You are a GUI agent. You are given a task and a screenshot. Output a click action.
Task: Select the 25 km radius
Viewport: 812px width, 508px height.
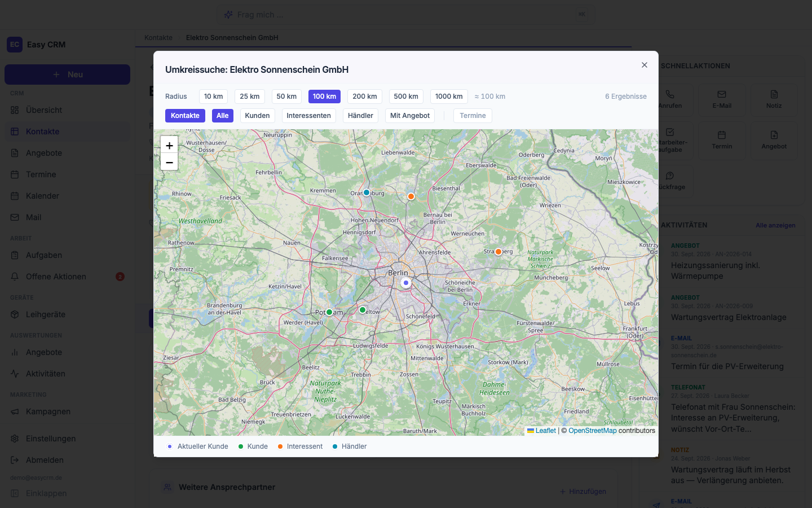pos(250,97)
